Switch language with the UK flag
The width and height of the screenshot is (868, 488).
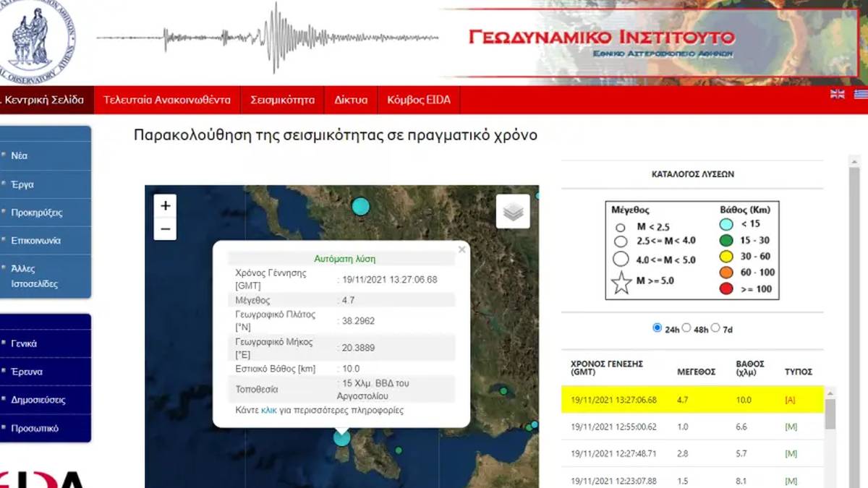point(837,94)
